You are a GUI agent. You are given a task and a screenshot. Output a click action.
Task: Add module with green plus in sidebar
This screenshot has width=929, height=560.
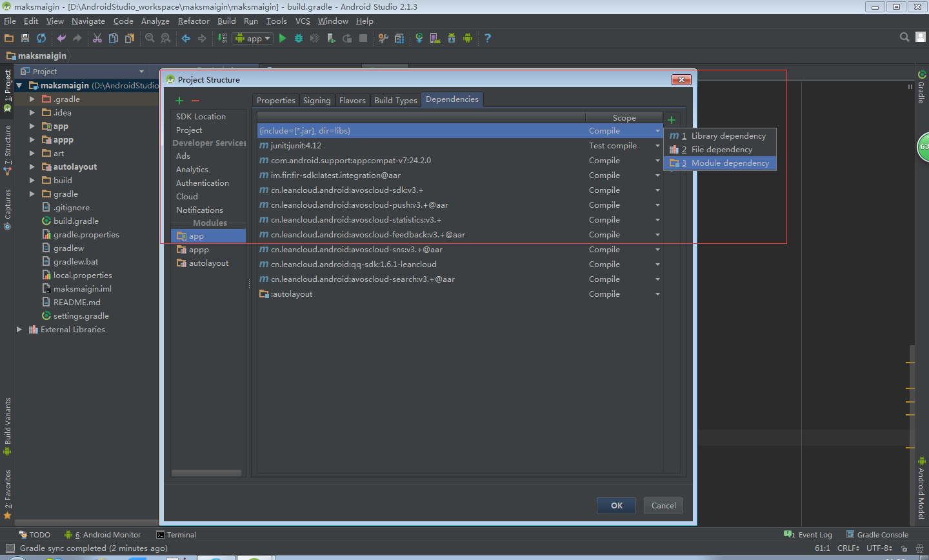(x=179, y=101)
